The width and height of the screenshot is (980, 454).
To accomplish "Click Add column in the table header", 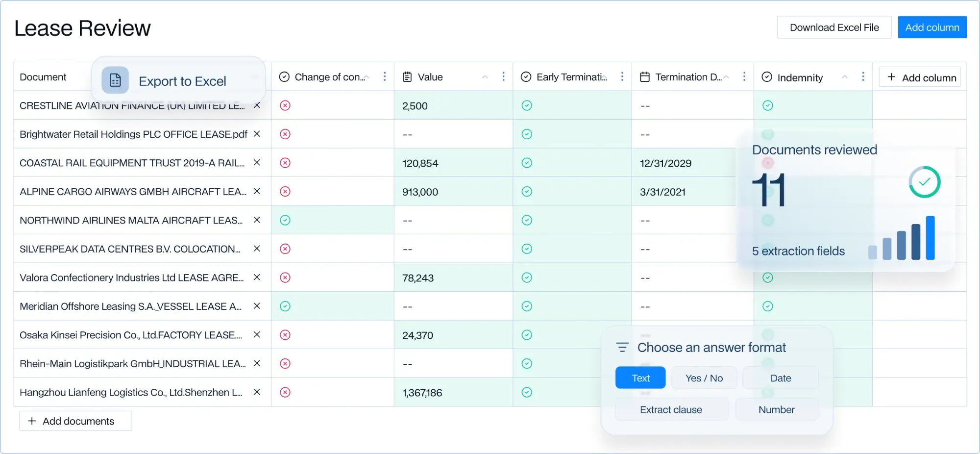I will click(920, 77).
